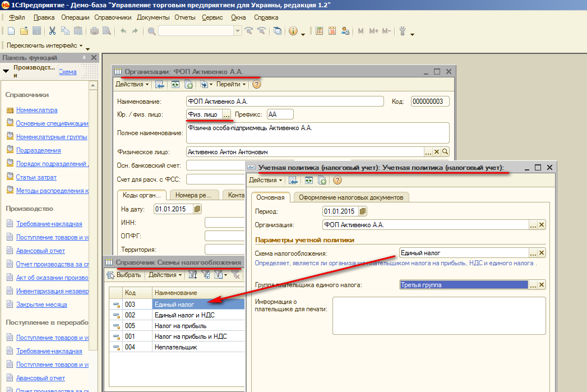Image resolution: width=587 pixels, height=392 pixels.
Task: Click the first filter icon in Справочник toolbar
Action: [192, 275]
